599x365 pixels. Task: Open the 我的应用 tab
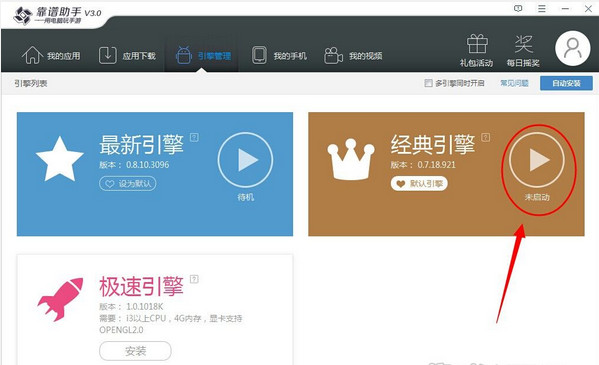coord(51,56)
